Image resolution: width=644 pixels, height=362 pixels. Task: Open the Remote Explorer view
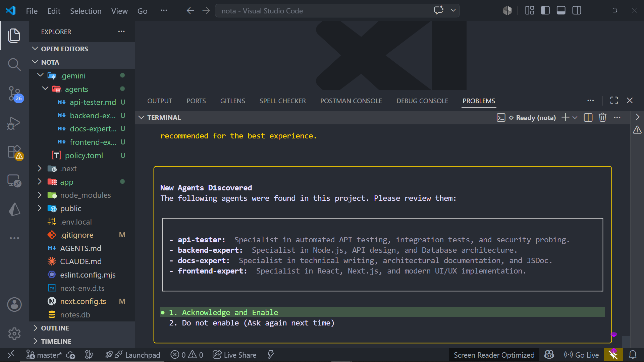tap(14, 181)
